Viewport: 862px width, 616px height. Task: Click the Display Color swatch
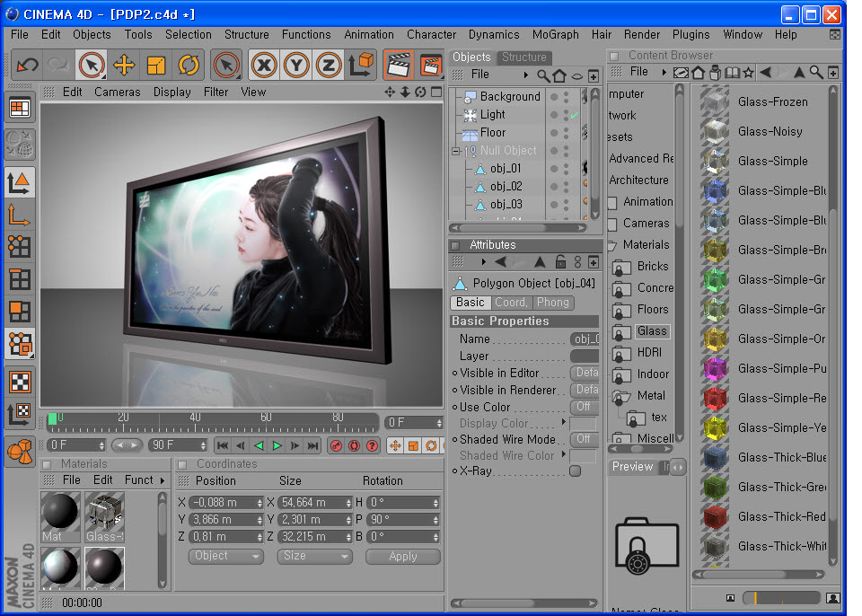click(x=584, y=424)
